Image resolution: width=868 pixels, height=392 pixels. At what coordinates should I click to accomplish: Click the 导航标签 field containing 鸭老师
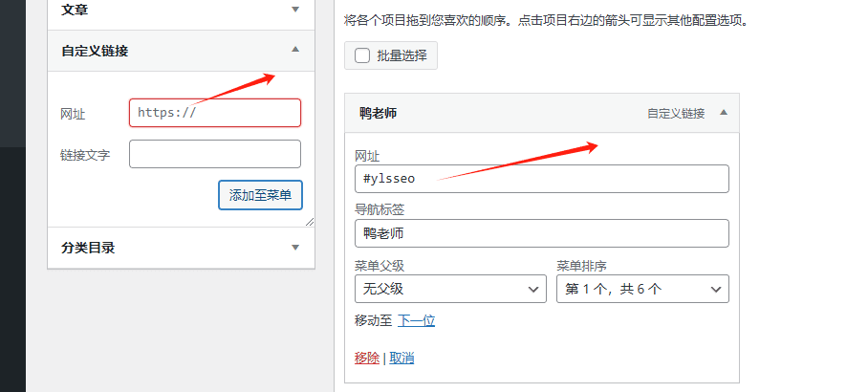click(542, 233)
